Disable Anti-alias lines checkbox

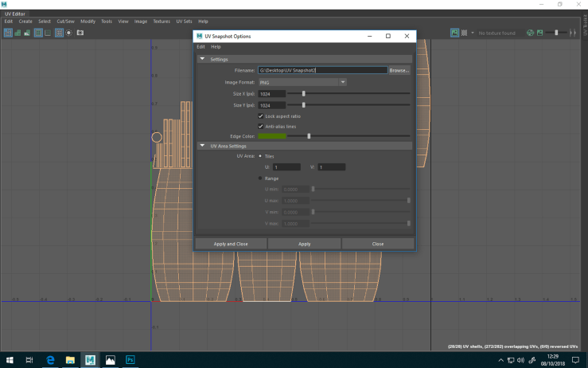[261, 126]
